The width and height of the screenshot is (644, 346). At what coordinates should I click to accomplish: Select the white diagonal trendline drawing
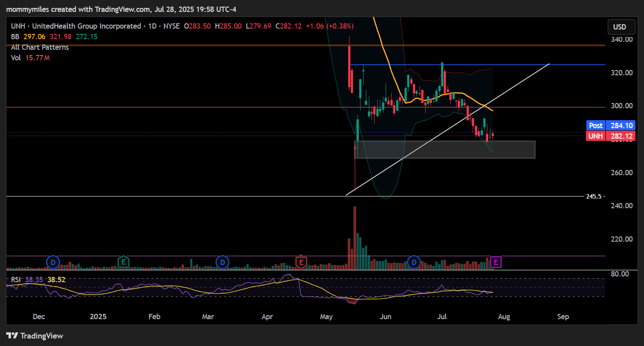click(x=448, y=129)
